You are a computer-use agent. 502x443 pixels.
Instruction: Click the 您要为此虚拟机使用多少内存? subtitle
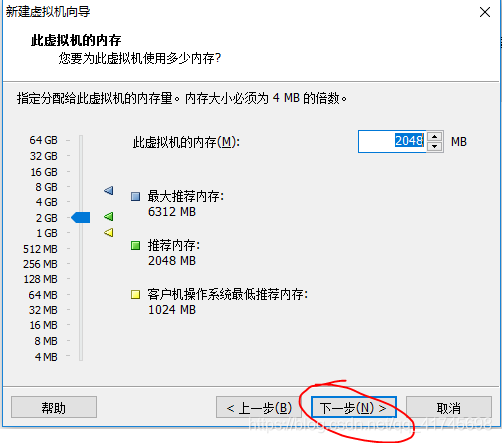pos(140,58)
